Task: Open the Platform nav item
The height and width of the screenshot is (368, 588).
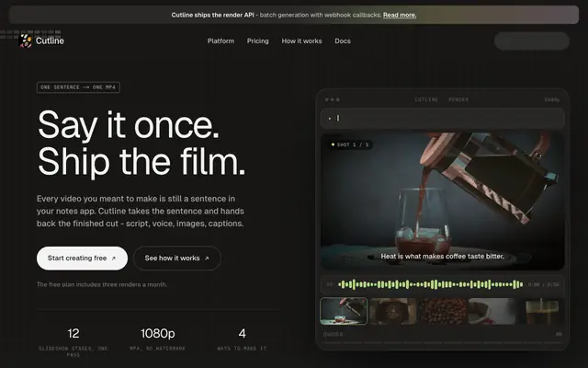Action: tap(220, 40)
